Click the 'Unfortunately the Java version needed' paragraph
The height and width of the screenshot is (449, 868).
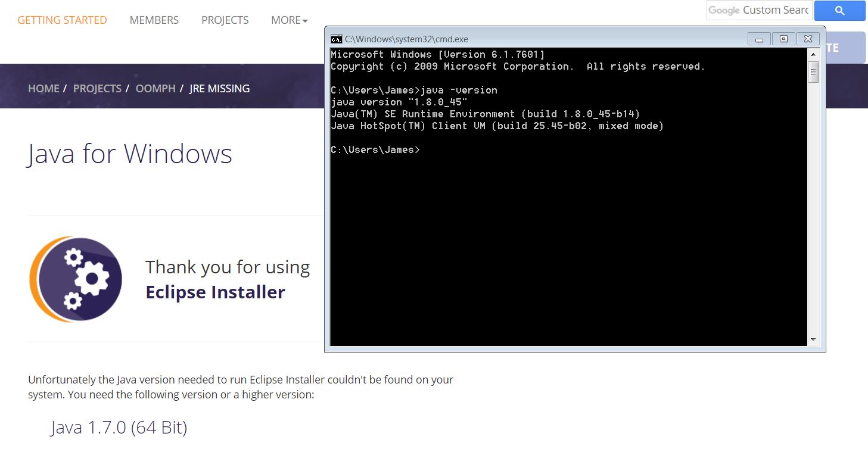pyautogui.click(x=241, y=387)
